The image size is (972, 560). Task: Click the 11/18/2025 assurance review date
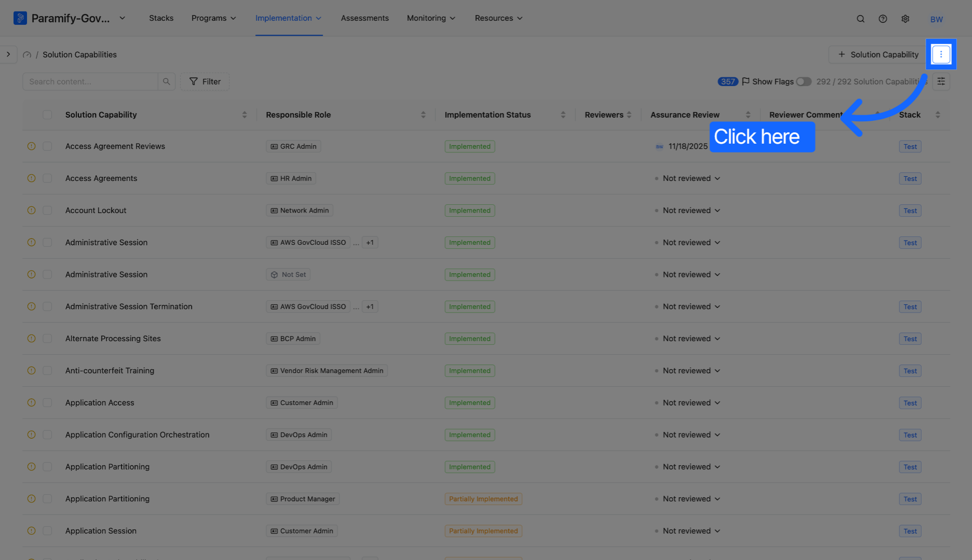pos(688,146)
